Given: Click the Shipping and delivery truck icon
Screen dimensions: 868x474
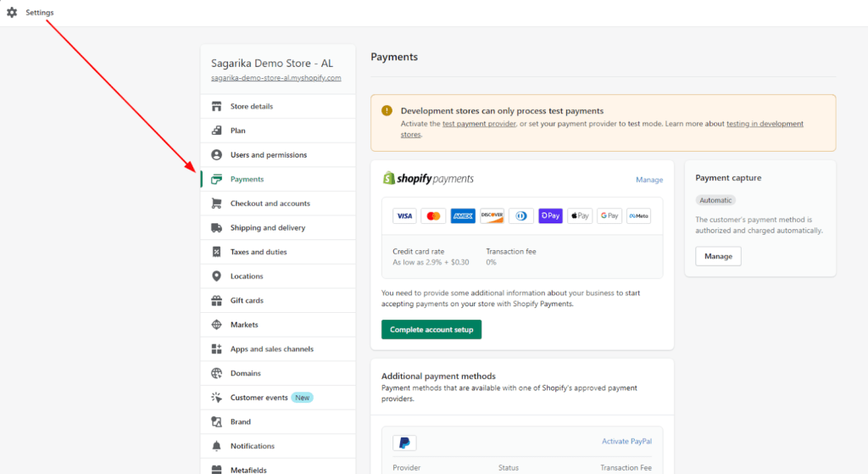Looking at the screenshot, I should click(216, 227).
